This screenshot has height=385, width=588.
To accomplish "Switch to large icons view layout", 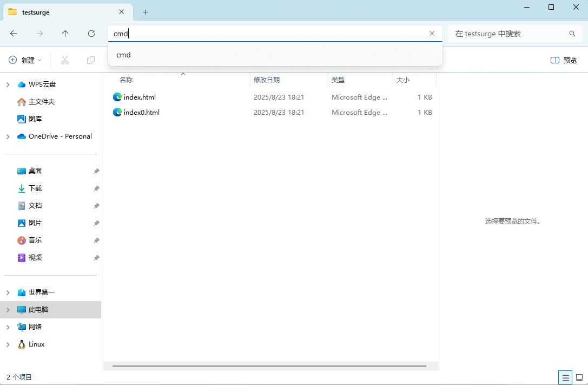I will [579, 377].
